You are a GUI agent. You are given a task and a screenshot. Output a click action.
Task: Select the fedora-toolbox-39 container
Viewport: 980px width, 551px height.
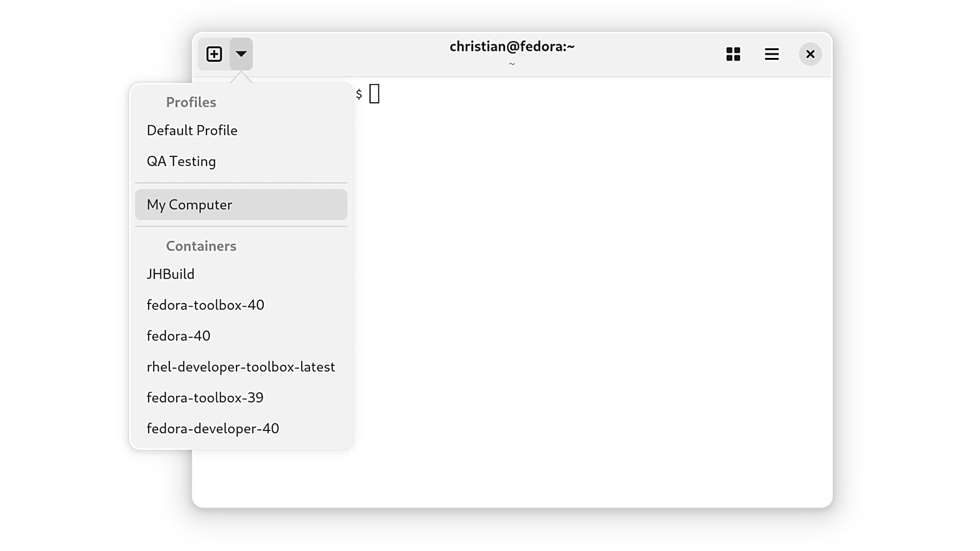(x=241, y=397)
